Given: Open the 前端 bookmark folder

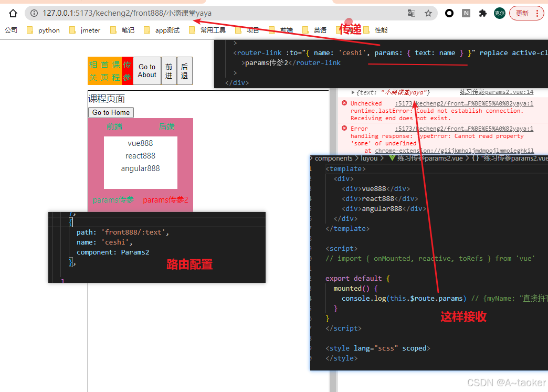Looking at the screenshot, I should pos(281,30).
